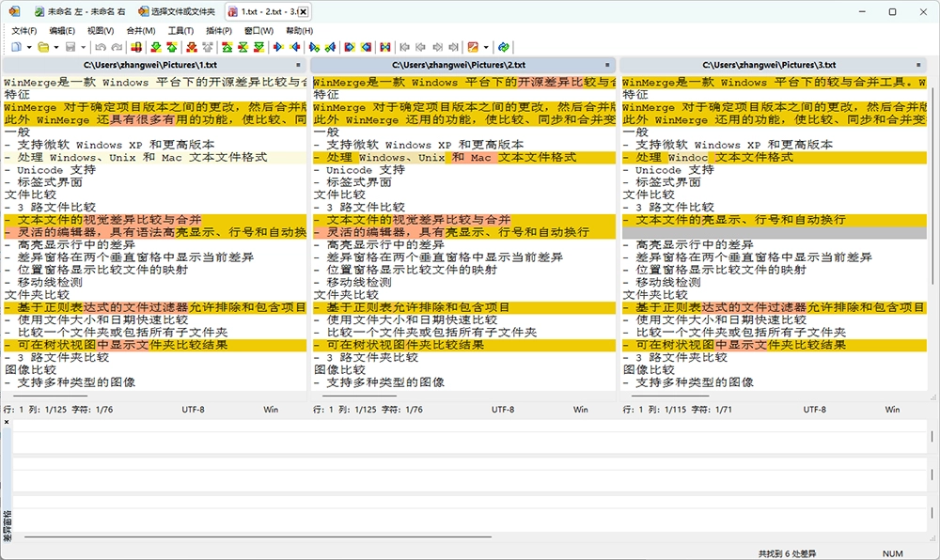Expand the dropdown arrow beside the orange icon
This screenshot has height=560, width=940.
point(486,47)
